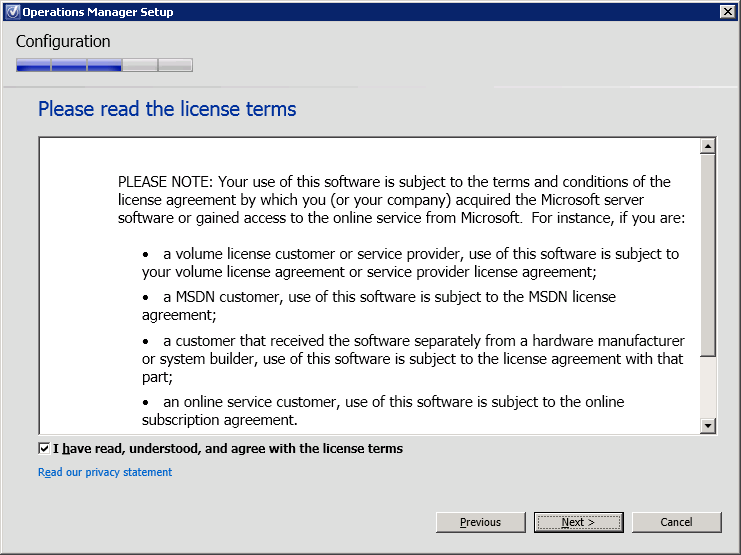Click the hardware manufacturer bullet paragraph
This screenshot has height=555, width=741.
[x=412, y=358]
